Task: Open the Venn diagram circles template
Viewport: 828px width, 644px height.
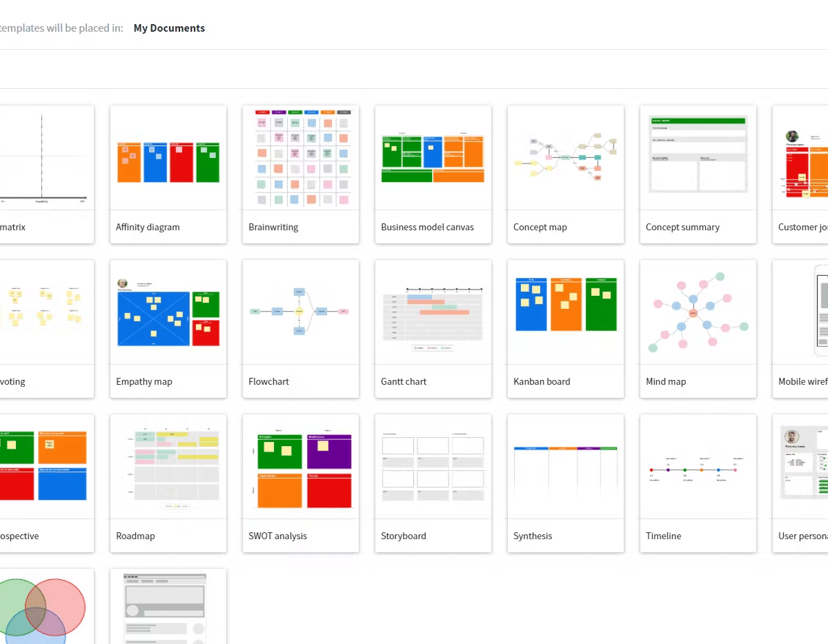Action: [x=43, y=608]
